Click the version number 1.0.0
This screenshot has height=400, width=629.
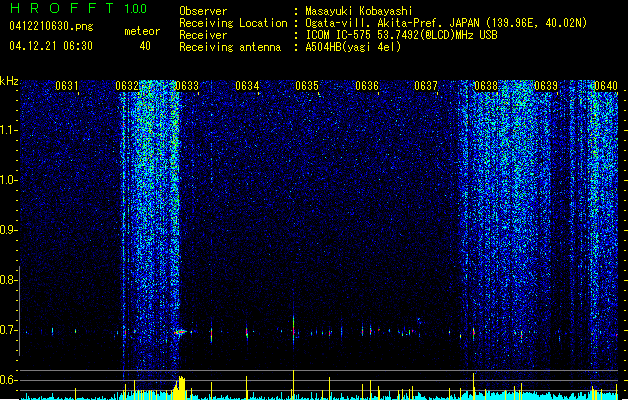136,9
